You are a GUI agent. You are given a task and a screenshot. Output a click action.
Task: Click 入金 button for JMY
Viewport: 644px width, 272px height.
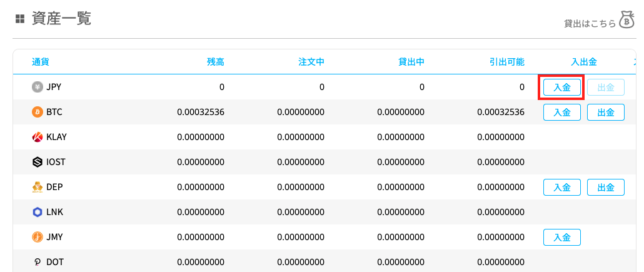(562, 237)
